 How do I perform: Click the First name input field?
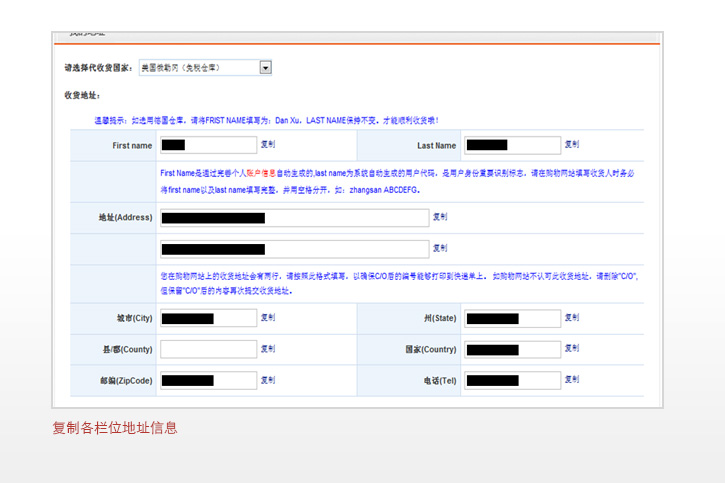tap(208, 145)
